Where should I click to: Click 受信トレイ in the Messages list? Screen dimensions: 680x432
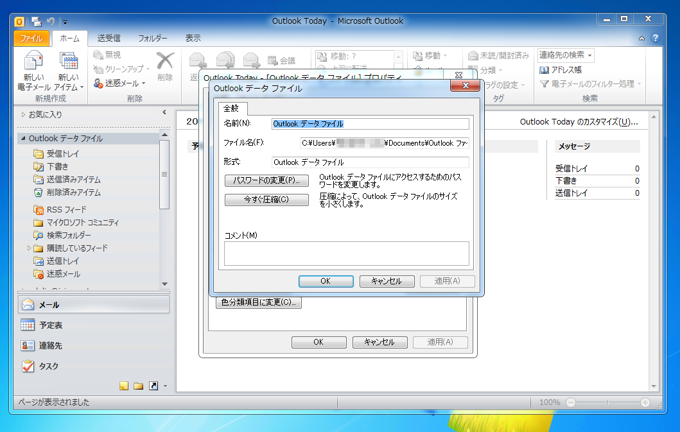[x=571, y=168]
